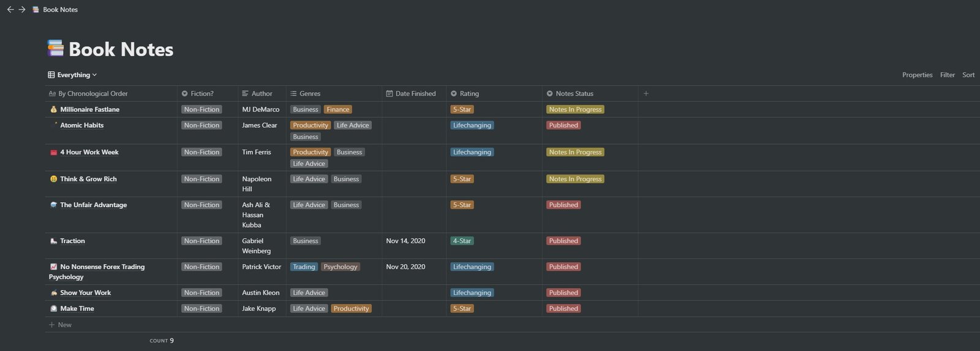This screenshot has width=980, height=351.
Task: Click the 4 Hour Work Week icon
Action: tap(53, 153)
